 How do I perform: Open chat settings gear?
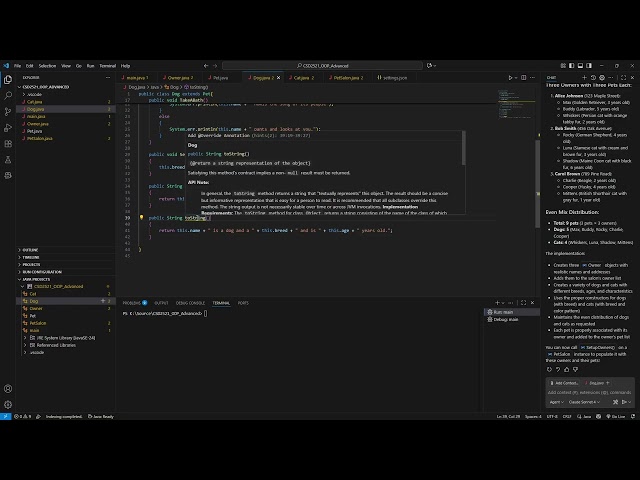[602, 78]
